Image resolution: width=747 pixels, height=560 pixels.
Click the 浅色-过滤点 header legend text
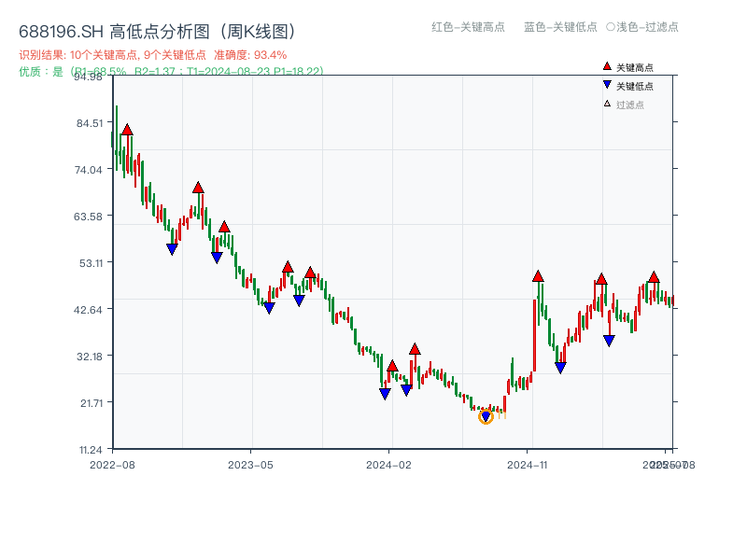647,27
